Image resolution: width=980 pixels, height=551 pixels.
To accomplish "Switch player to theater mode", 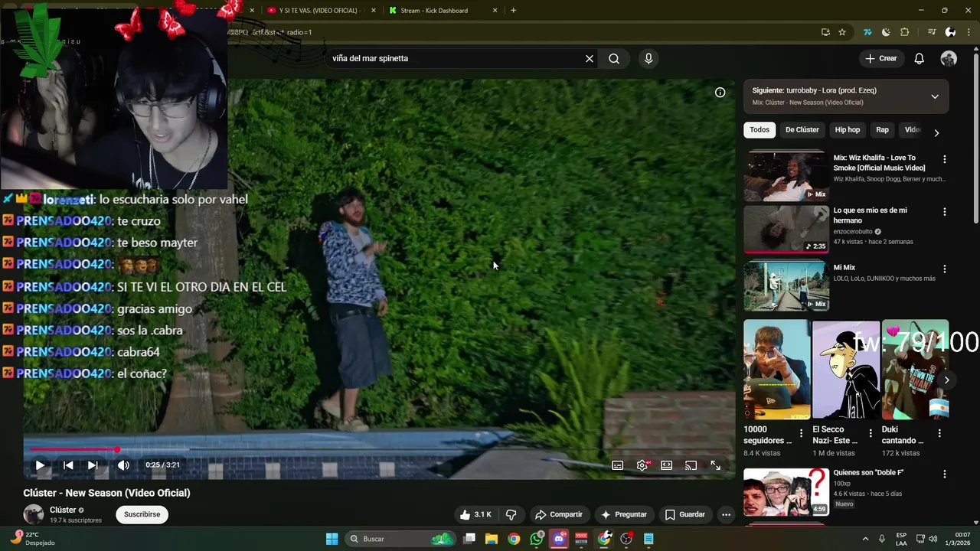I will (x=667, y=465).
